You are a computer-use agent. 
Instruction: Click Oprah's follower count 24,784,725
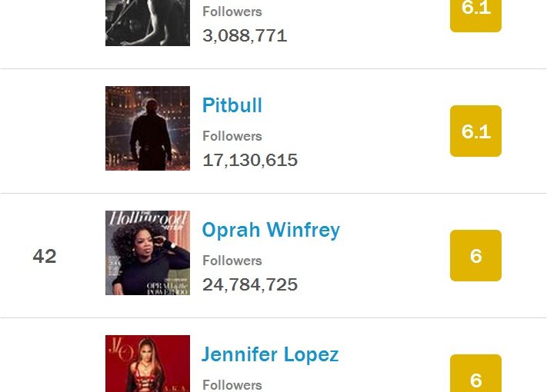[250, 284]
